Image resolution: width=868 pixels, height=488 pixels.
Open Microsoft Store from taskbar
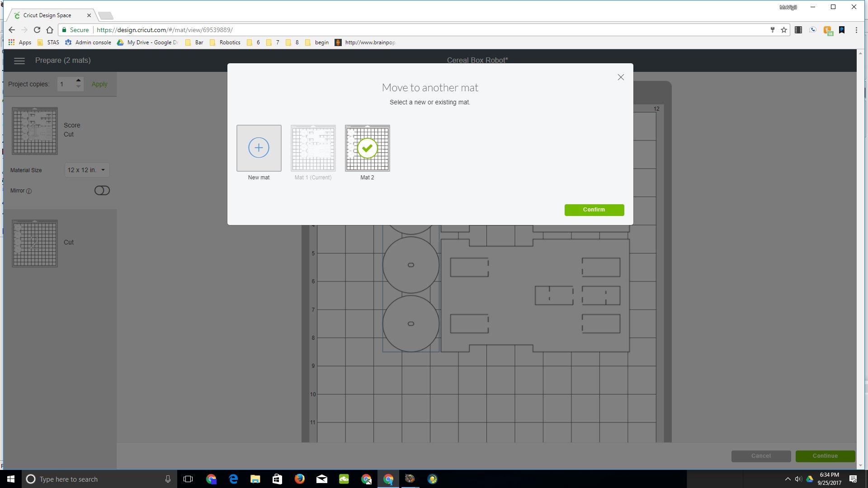(277, 479)
